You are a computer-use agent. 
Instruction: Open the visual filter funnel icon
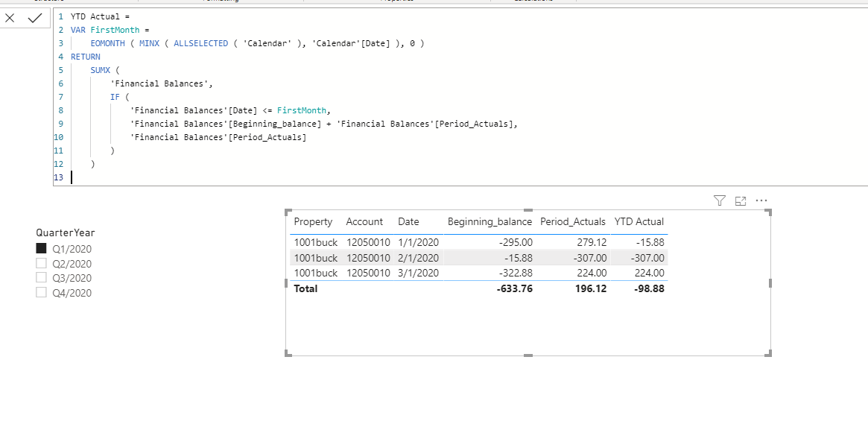click(719, 201)
